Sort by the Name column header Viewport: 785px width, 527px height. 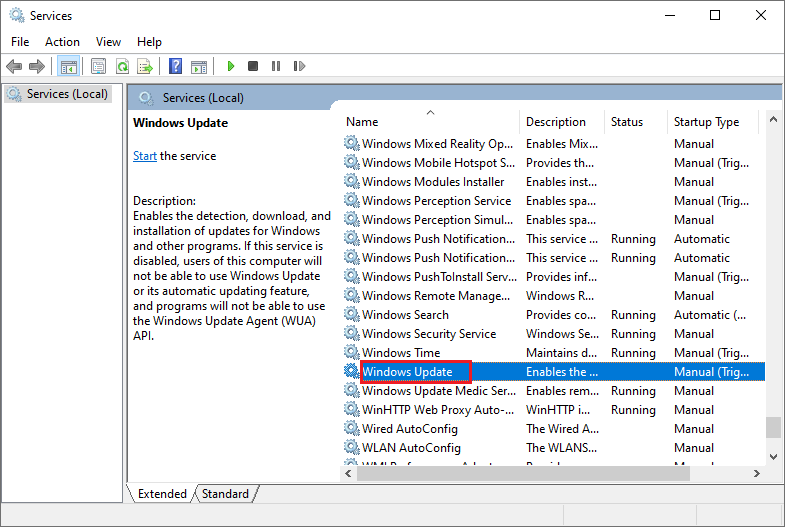point(431,122)
